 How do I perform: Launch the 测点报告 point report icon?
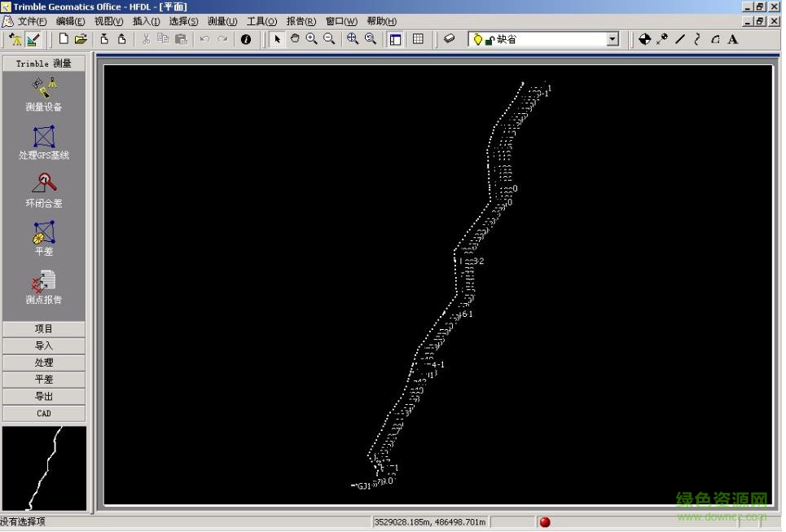click(x=44, y=287)
